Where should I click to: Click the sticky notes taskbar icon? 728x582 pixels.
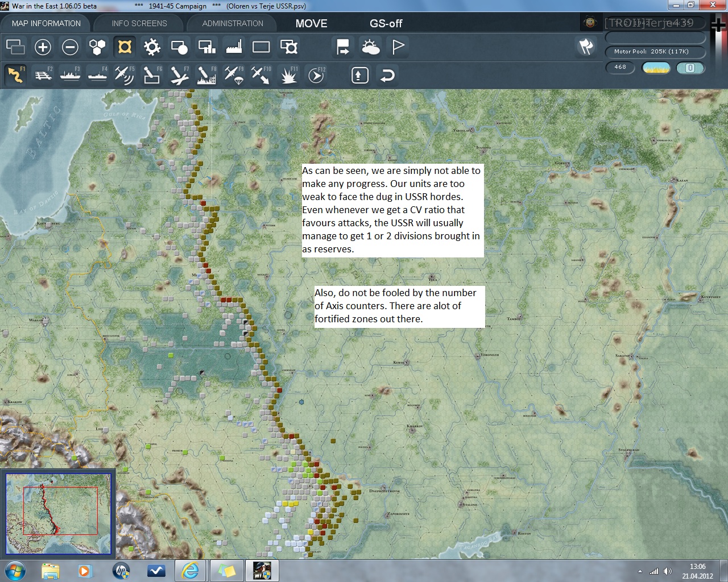(226, 571)
